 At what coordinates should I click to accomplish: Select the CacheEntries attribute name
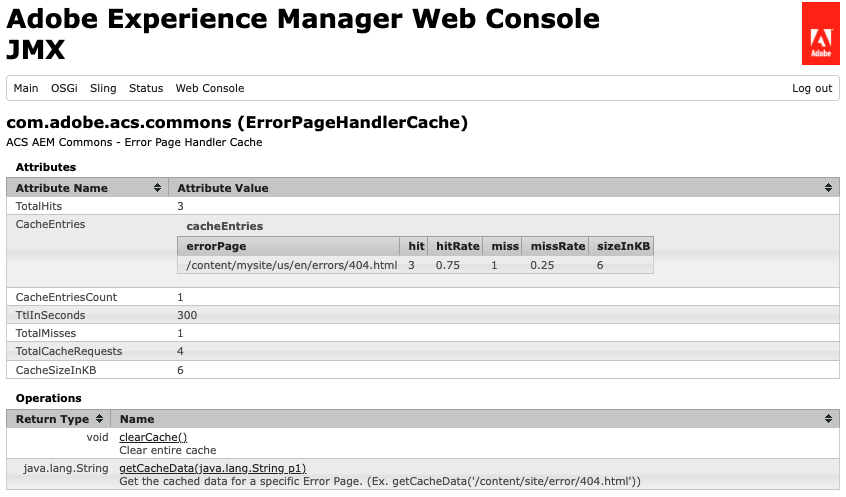point(50,224)
